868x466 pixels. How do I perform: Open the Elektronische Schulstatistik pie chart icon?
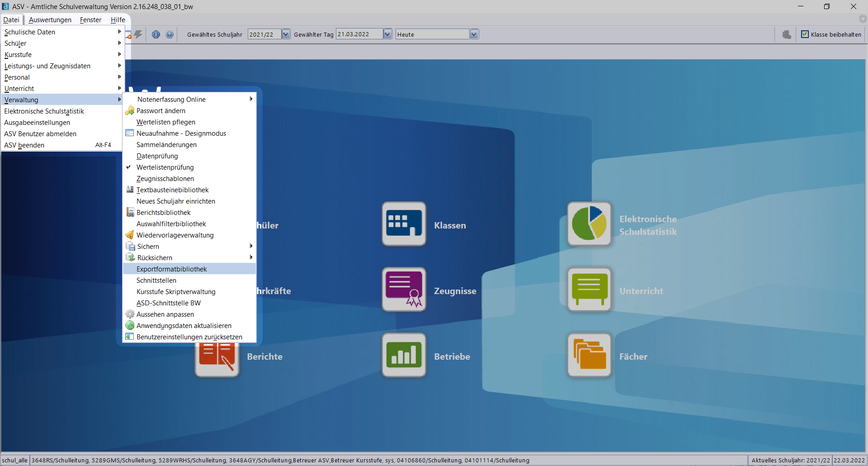tap(589, 224)
